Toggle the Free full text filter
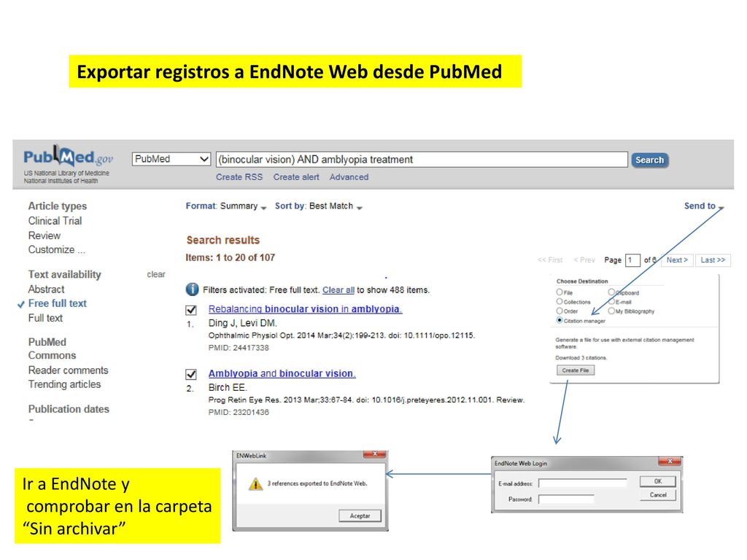 [57, 304]
